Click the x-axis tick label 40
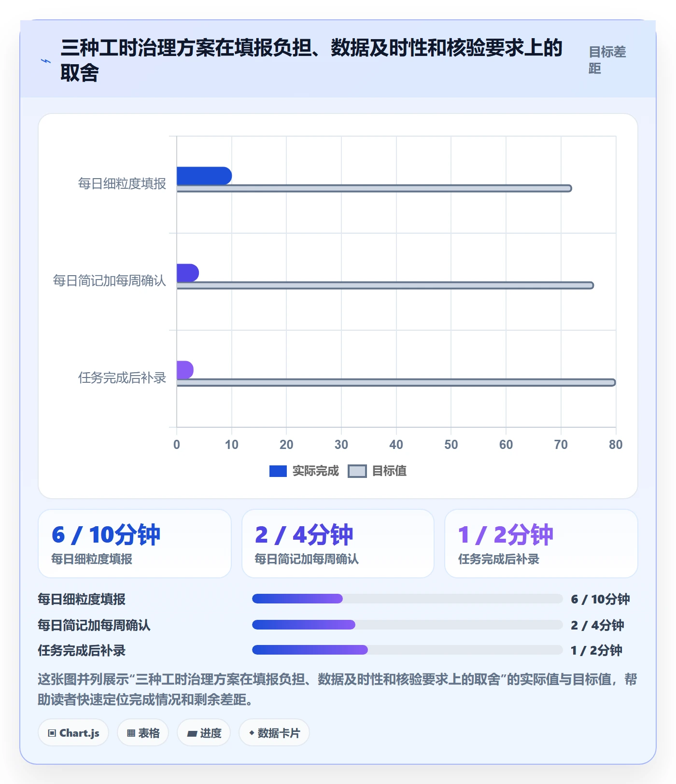The width and height of the screenshot is (676, 784). click(396, 445)
